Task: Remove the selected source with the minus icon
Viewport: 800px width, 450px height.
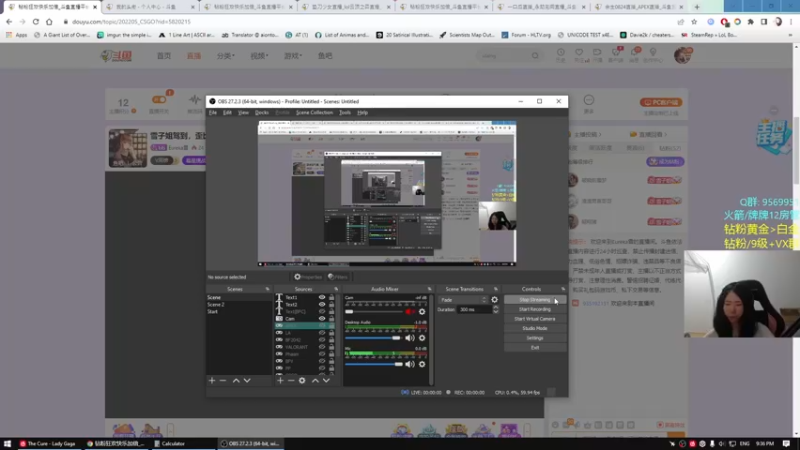Action: [291, 381]
